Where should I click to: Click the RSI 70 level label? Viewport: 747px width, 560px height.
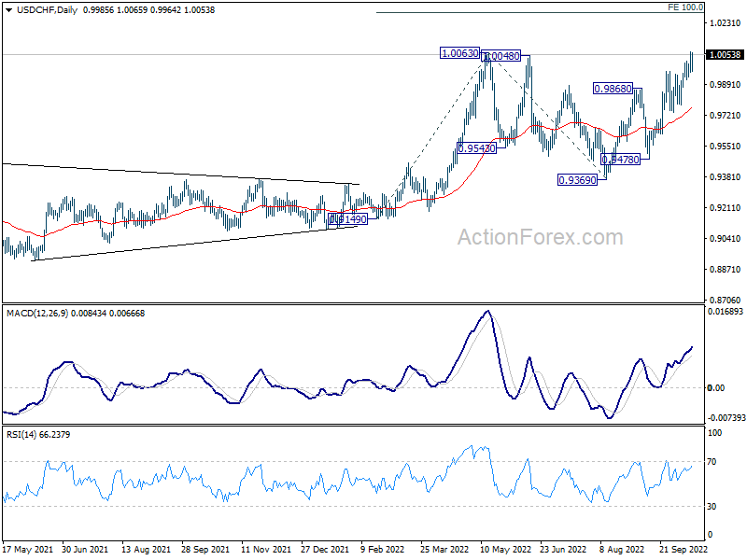[x=712, y=461]
